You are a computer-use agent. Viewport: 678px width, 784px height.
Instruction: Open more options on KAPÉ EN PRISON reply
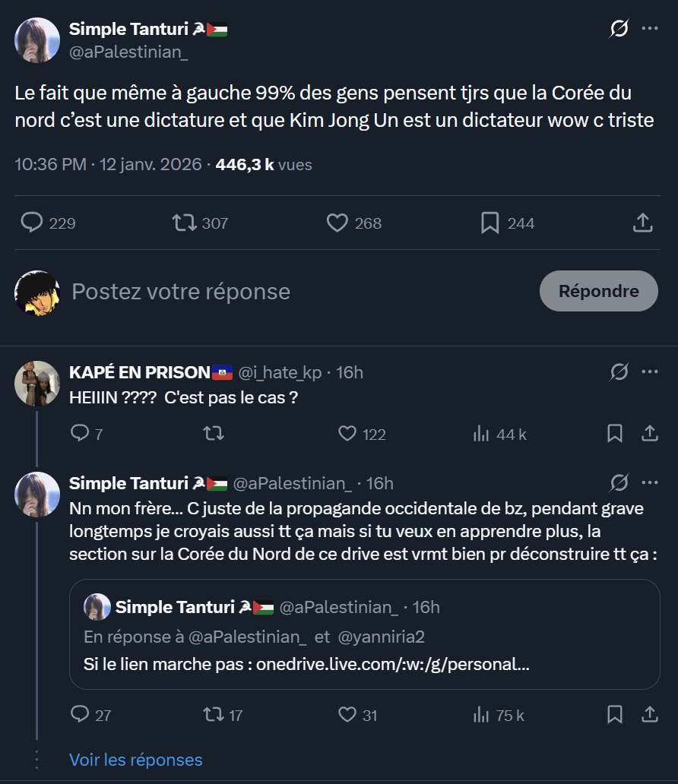click(650, 371)
